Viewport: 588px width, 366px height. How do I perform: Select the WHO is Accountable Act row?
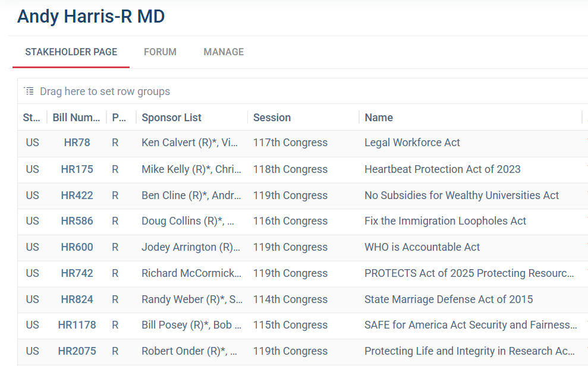tap(422, 247)
